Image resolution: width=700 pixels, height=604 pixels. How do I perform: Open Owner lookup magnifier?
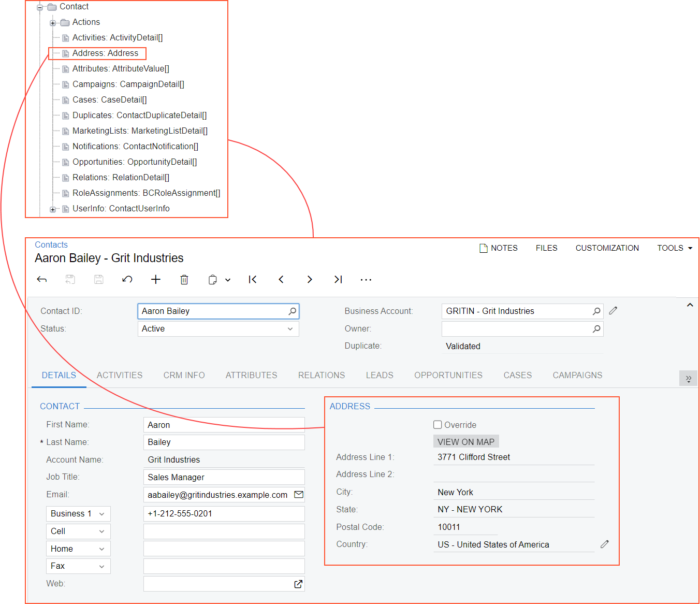click(x=596, y=329)
